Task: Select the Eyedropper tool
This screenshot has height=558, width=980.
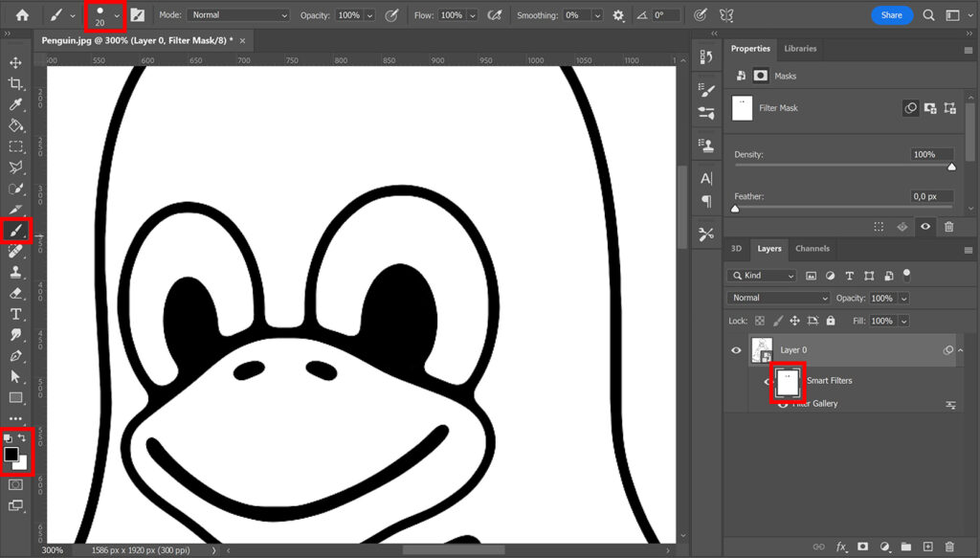Action: 15,104
